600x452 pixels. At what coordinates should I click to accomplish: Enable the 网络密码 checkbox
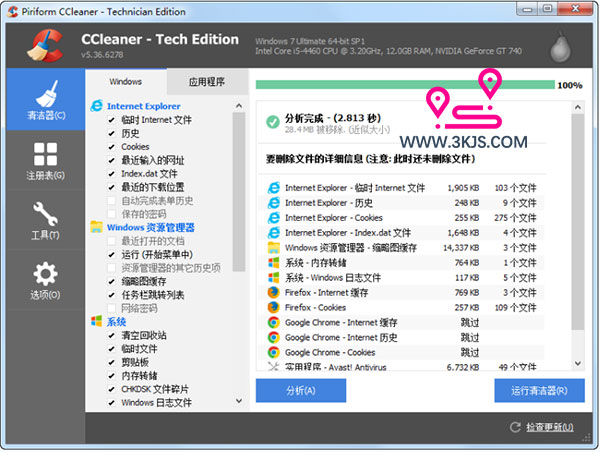(x=111, y=308)
